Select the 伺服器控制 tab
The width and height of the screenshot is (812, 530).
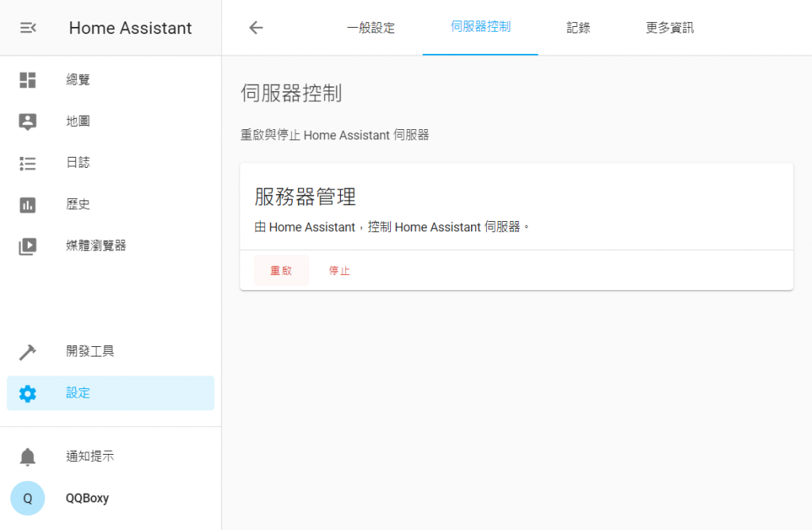click(481, 27)
